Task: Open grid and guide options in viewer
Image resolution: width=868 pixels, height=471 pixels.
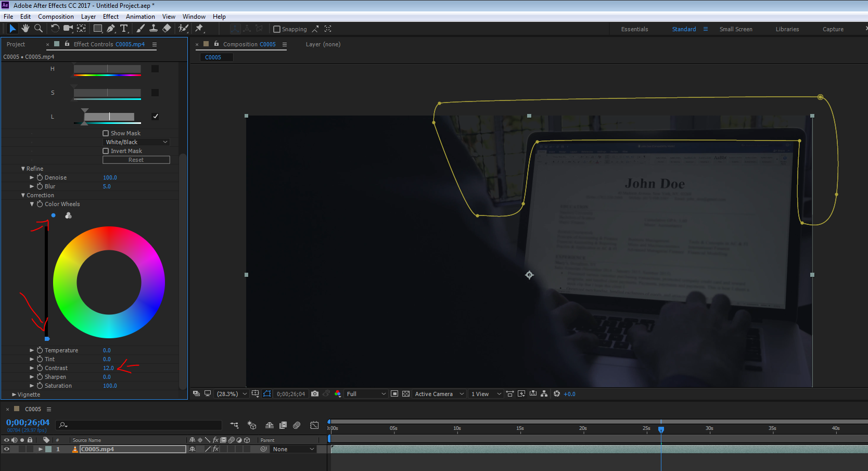Action: [x=256, y=394]
